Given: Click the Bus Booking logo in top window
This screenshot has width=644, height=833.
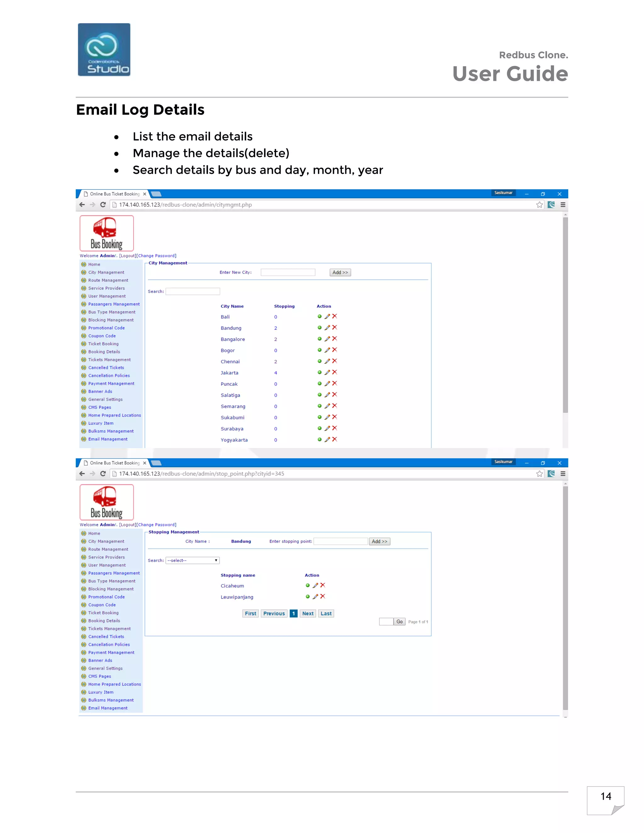Looking at the screenshot, I should point(107,234).
